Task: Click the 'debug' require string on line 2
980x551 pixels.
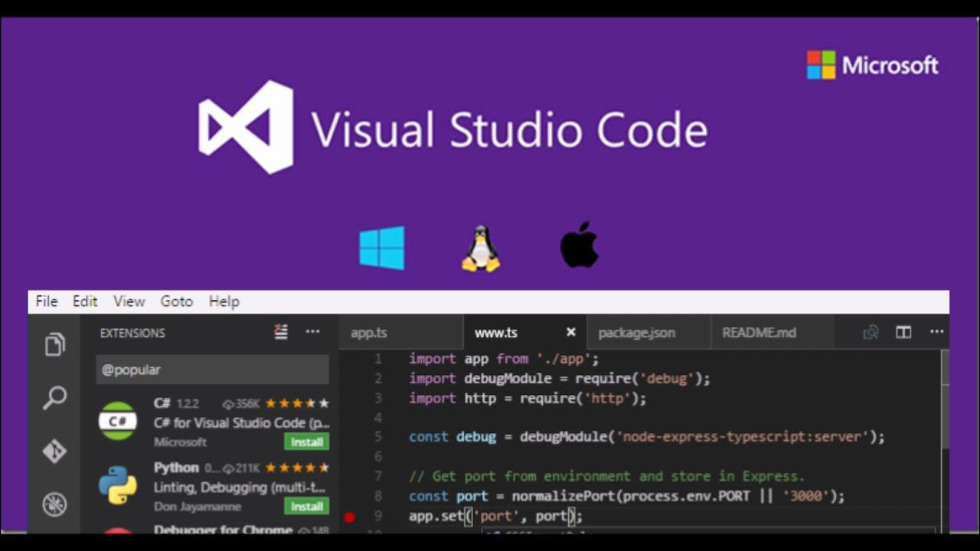Action: point(668,378)
